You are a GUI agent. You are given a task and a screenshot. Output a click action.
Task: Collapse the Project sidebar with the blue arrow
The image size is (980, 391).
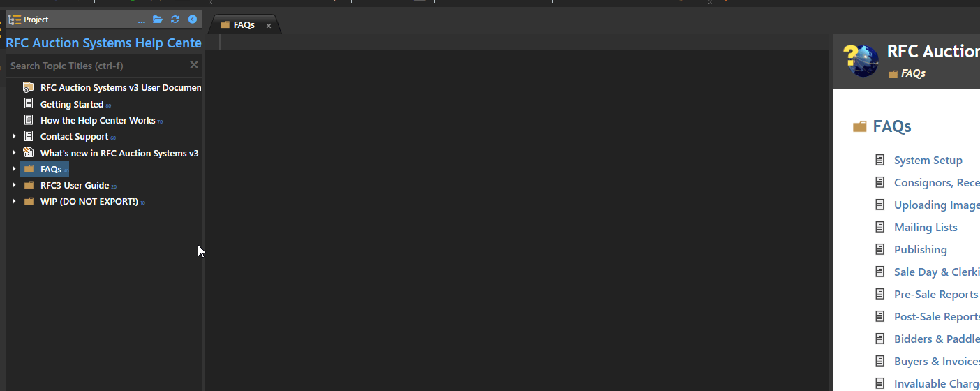(x=193, y=20)
